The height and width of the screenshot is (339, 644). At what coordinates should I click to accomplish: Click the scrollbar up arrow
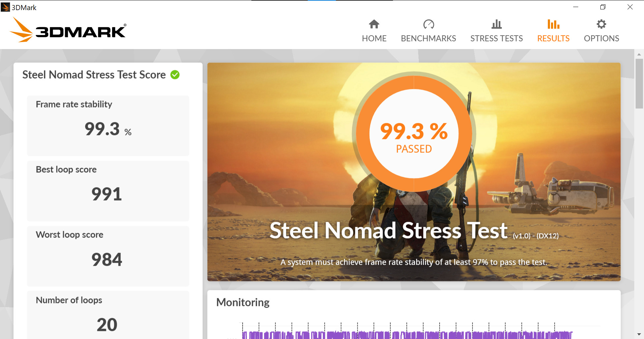point(639,54)
